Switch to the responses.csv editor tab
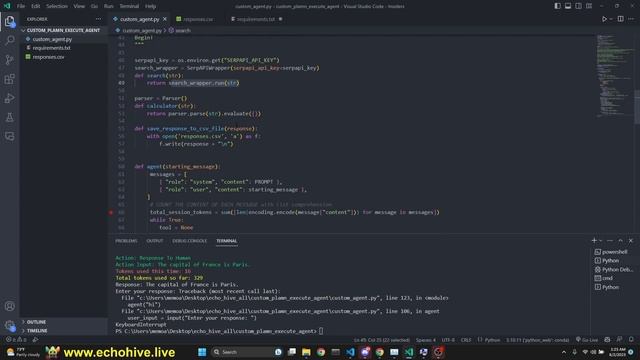 click(x=198, y=19)
